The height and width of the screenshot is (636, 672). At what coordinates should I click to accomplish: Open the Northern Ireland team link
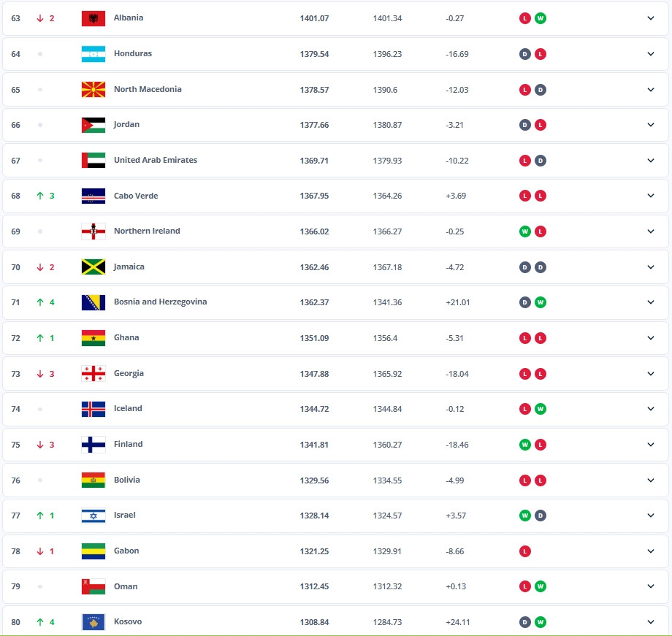147,231
